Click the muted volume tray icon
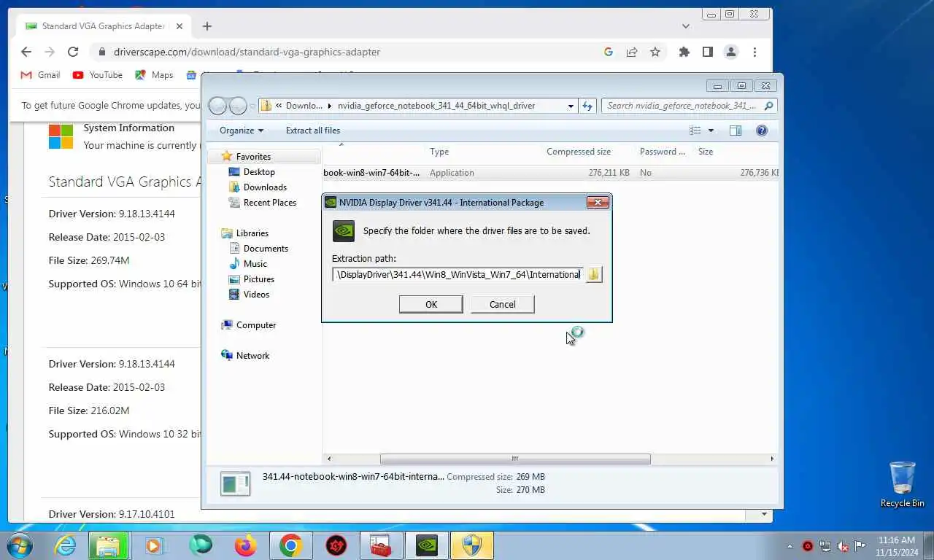 tap(843, 546)
